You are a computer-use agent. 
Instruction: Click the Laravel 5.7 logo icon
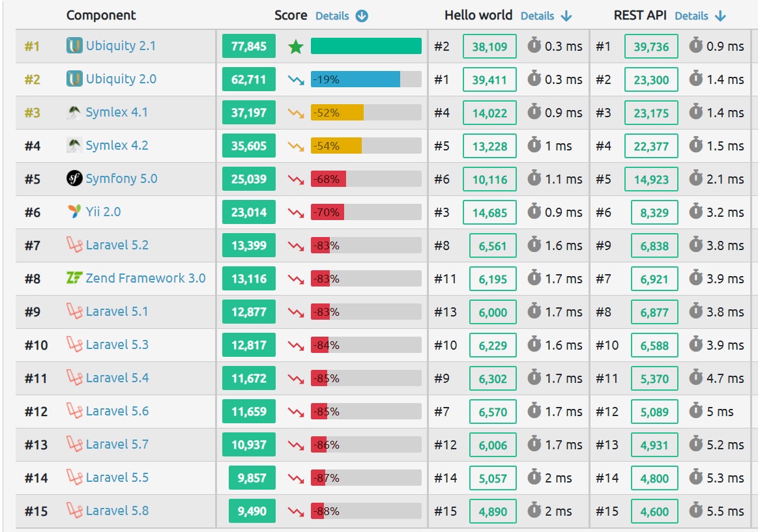[74, 444]
